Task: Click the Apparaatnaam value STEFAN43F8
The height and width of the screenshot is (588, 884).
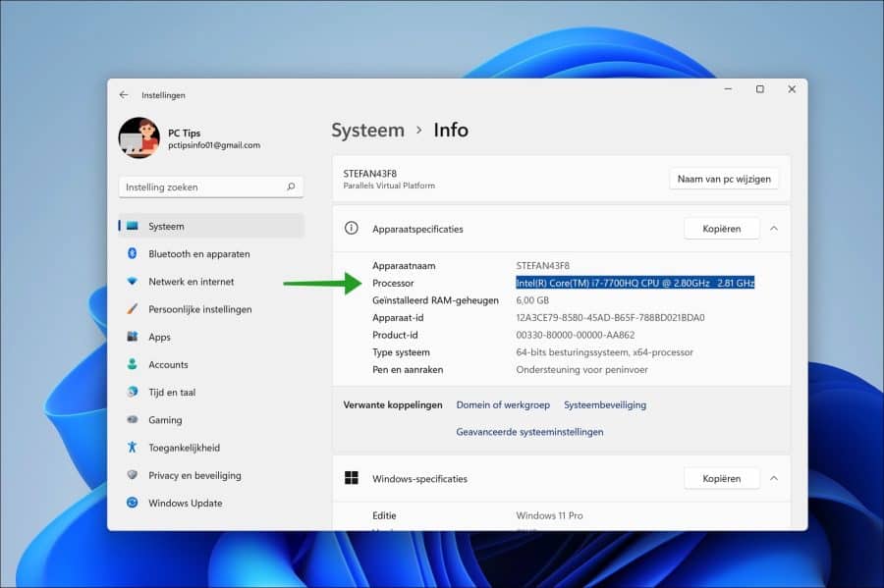Action: 542,265
